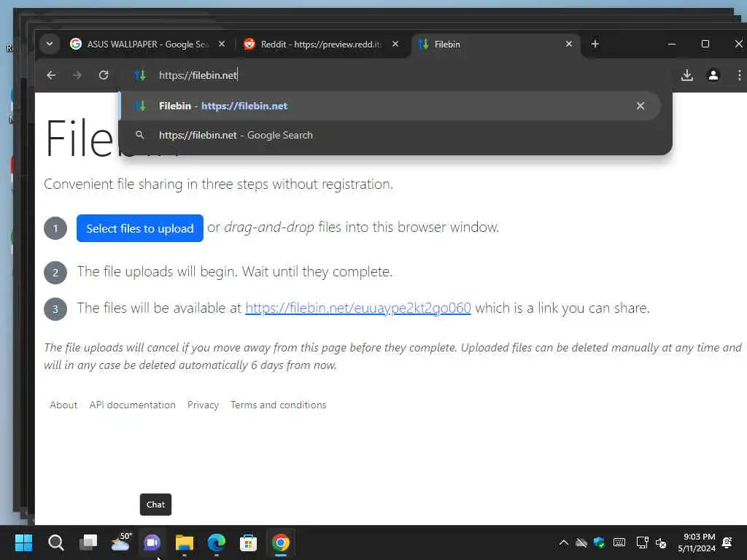Open the notifications bell icon
Viewport: 747px width, 560px height.
click(727, 542)
